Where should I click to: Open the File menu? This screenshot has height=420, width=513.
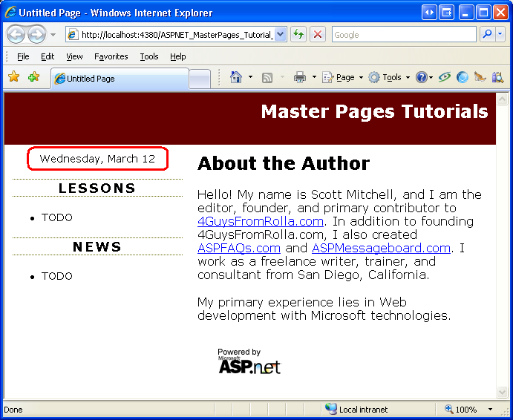coord(23,56)
